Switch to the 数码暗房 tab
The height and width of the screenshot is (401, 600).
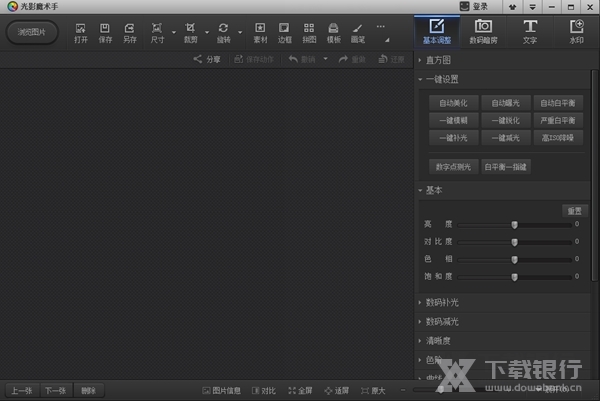pyautogui.click(x=483, y=30)
